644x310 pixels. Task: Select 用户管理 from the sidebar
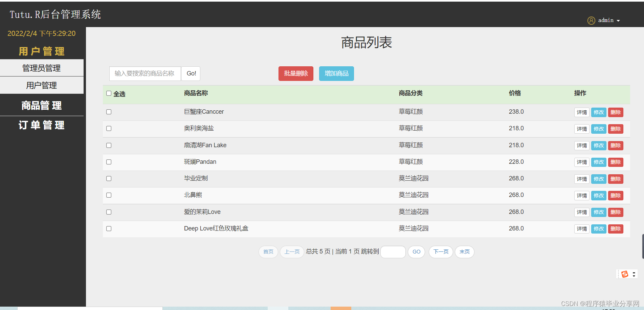[x=41, y=85]
